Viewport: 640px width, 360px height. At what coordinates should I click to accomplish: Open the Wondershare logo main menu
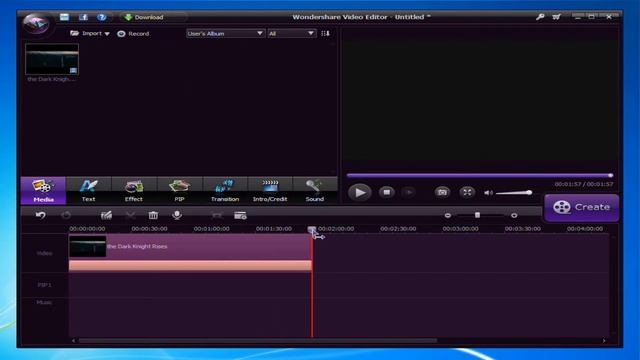pos(36,24)
